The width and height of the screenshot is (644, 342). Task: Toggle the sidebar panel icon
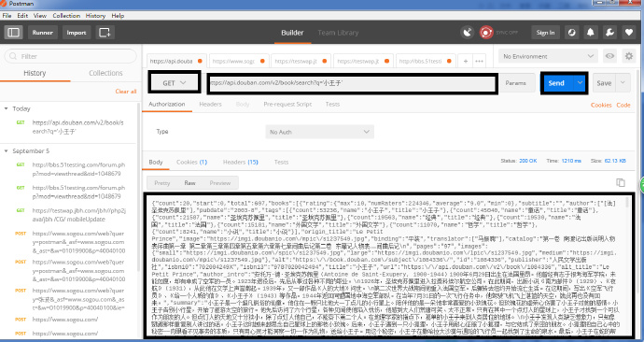point(14,33)
